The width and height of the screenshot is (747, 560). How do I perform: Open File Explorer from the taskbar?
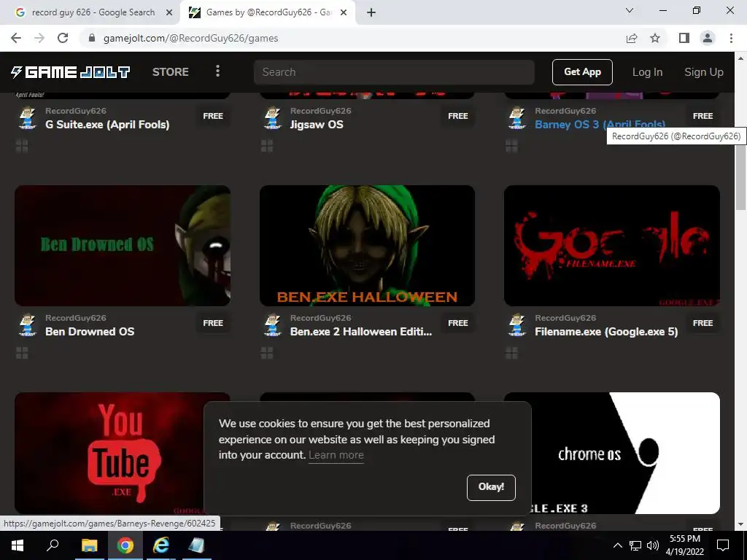[x=89, y=545]
